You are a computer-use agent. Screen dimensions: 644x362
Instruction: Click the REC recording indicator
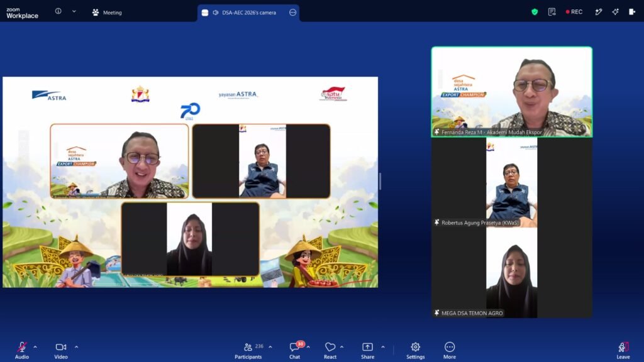pos(574,12)
